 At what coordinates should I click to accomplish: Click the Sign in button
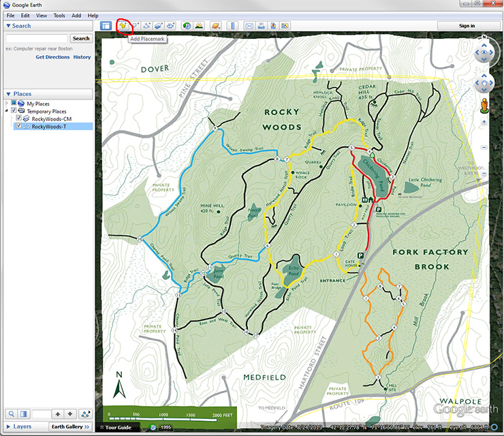[467, 26]
